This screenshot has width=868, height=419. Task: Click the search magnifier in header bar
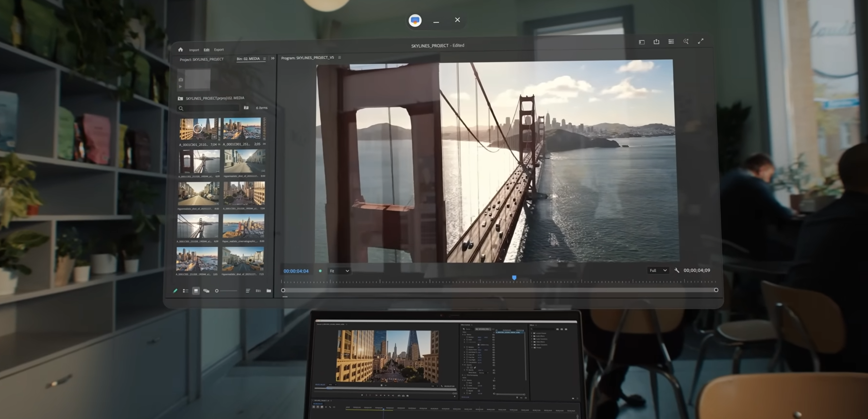click(x=686, y=42)
